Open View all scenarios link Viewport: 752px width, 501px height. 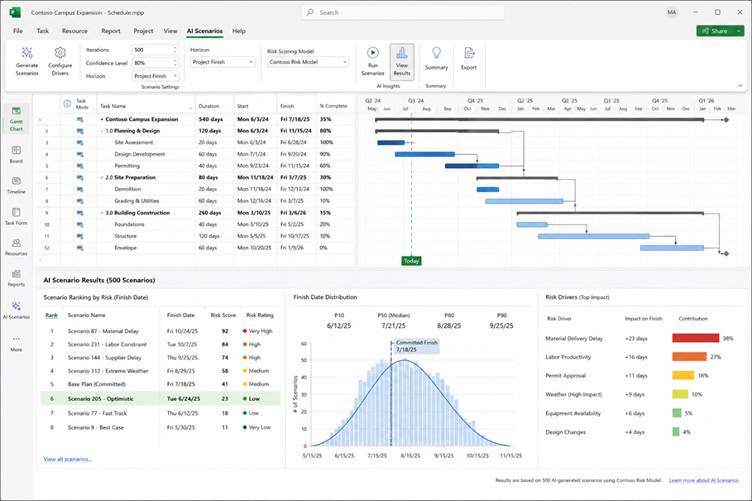[x=68, y=459]
